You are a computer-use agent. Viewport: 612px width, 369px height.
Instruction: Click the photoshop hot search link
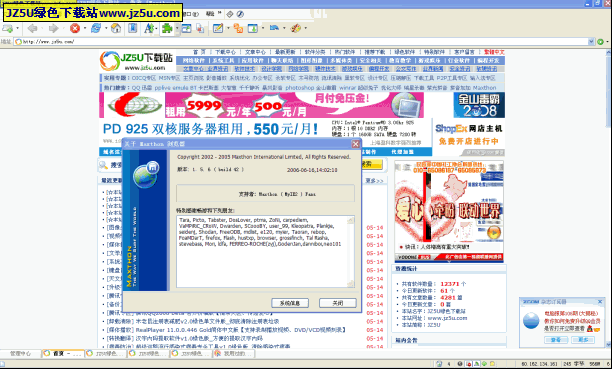299,88
